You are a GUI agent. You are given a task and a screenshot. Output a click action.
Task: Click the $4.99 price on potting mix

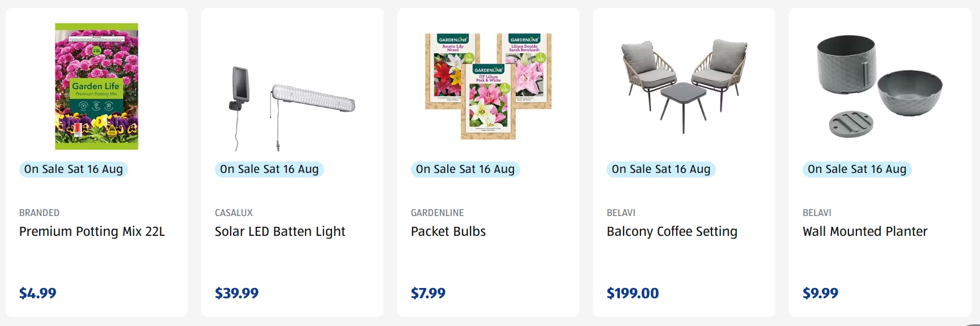38,293
